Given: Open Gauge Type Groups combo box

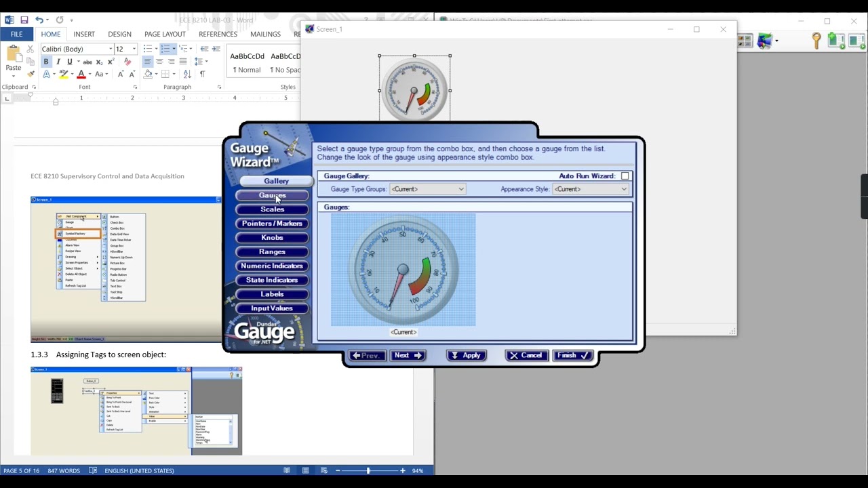Looking at the screenshot, I should 427,189.
